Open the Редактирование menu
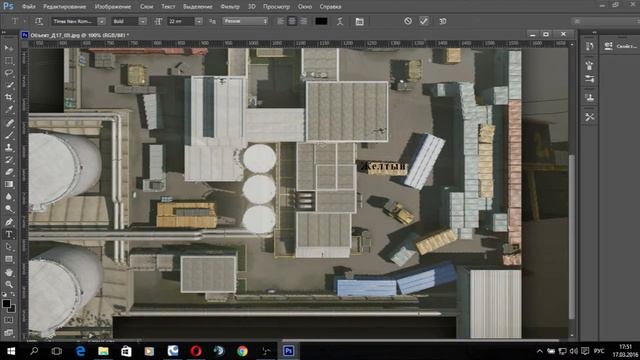Image resolution: width=640 pixels, height=360 pixels. tap(64, 7)
